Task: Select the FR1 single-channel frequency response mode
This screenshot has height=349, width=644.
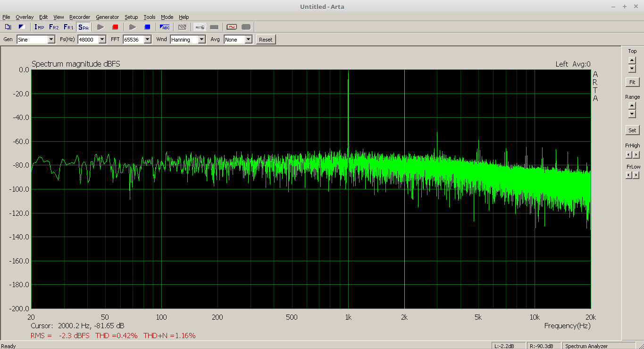Action: [68, 27]
